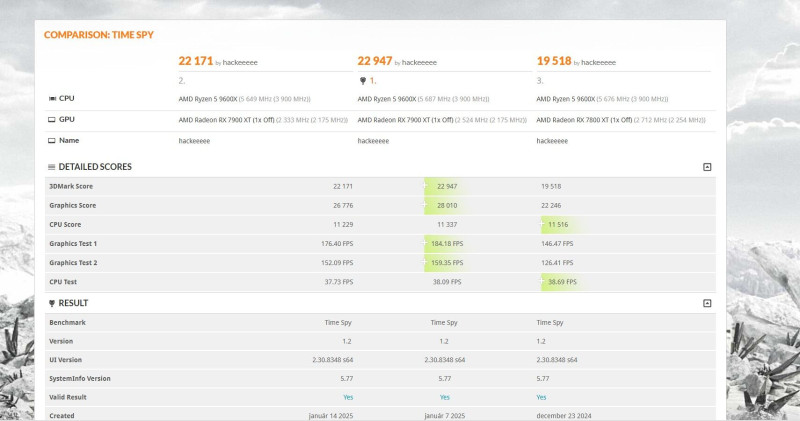Click the list icon beside Detailed Scores
Viewport: 800px width, 421px height.
[52, 167]
